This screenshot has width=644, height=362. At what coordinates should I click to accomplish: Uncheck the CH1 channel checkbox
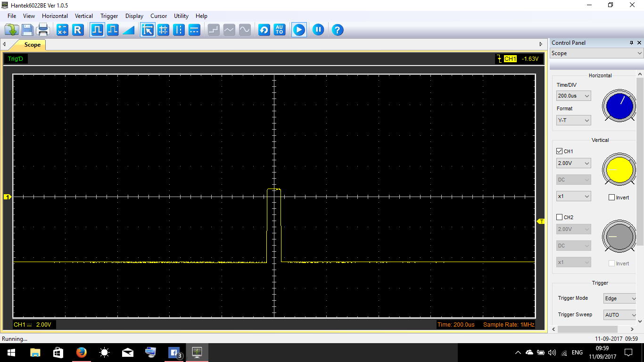tap(560, 151)
